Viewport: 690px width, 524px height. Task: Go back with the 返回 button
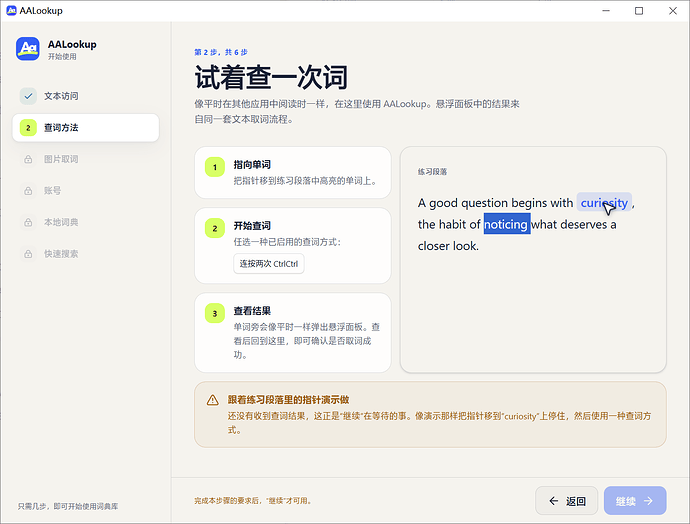(x=567, y=501)
